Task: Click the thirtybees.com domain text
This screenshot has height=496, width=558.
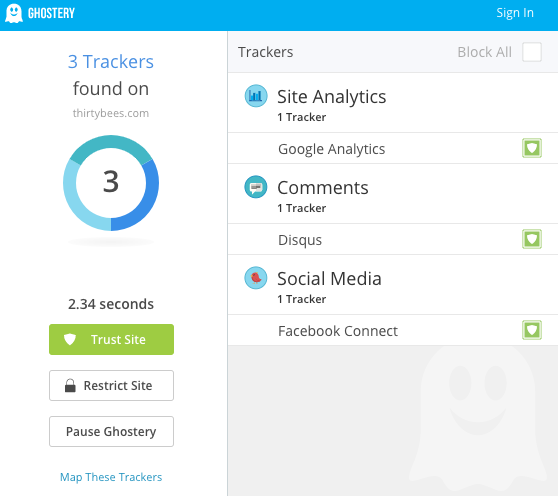Action: 111,113
